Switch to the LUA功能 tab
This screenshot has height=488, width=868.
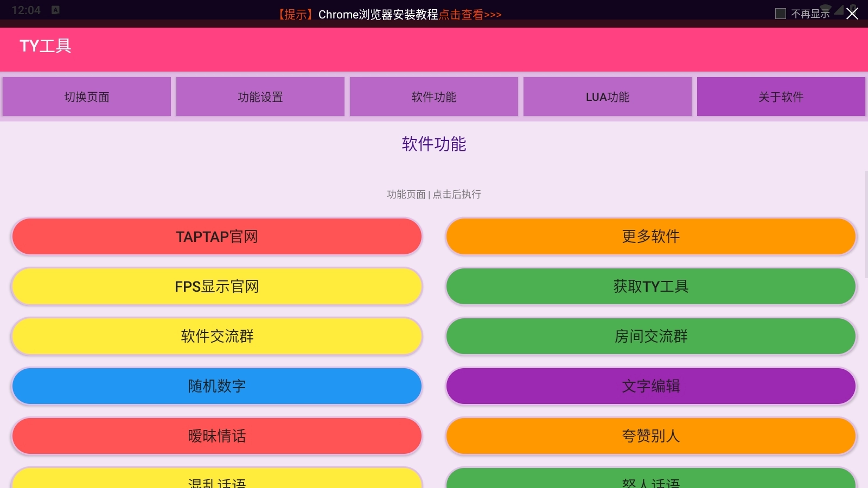tap(607, 97)
